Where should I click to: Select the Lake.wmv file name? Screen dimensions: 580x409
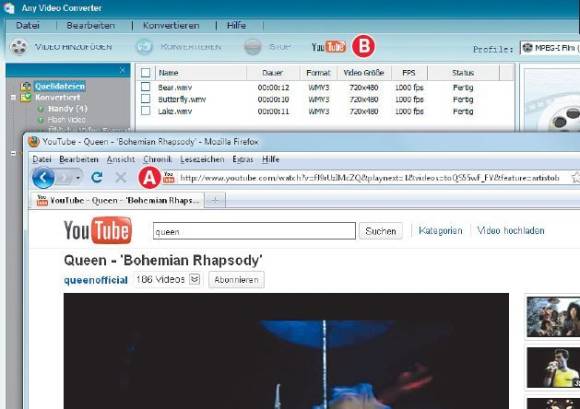click(175, 111)
